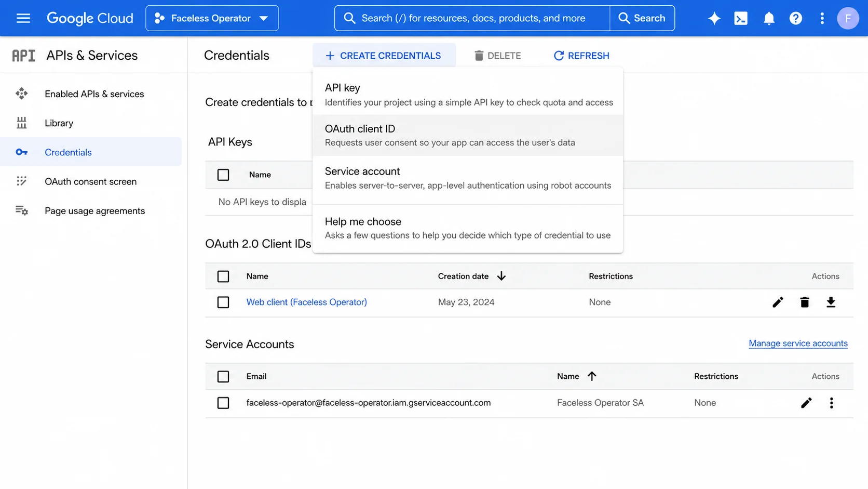Click the magnifier icon in search box
This screenshot has width=868, height=489.
click(349, 18)
